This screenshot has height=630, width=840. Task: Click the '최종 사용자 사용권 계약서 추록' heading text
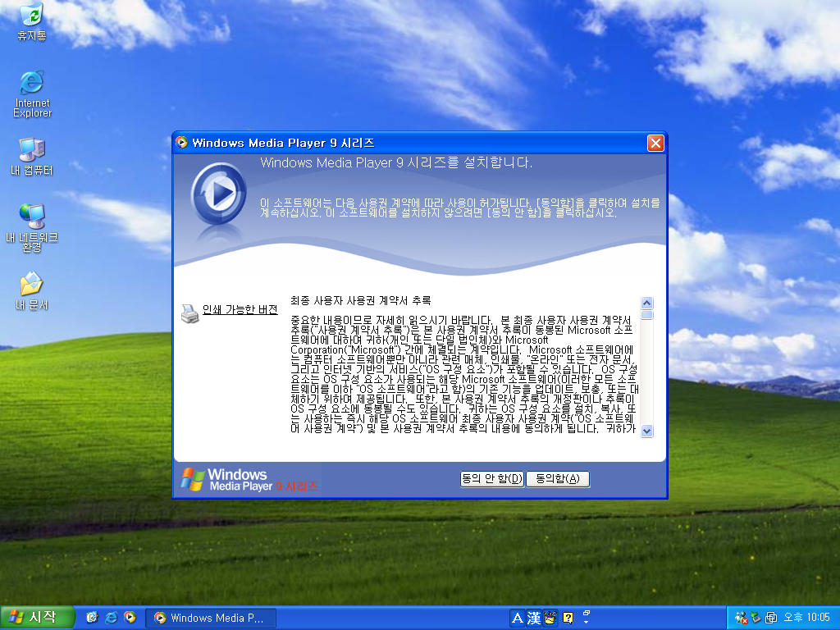(361, 300)
